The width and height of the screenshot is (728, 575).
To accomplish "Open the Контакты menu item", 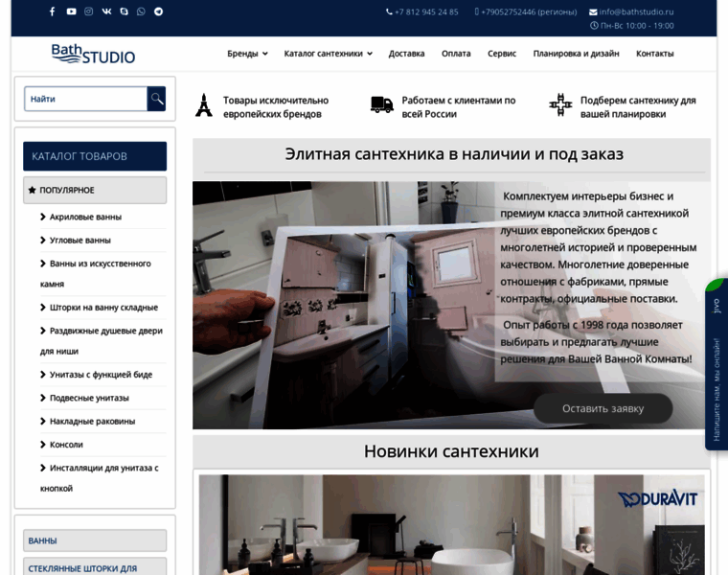I will click(654, 54).
